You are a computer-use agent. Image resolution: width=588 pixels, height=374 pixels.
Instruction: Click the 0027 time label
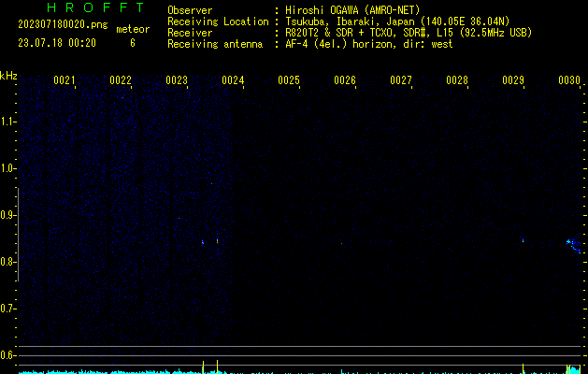tap(401, 81)
